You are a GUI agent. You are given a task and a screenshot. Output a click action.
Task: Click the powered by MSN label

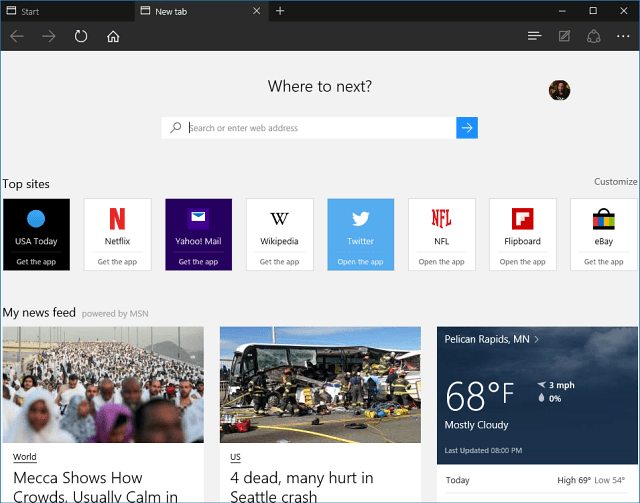pos(115,314)
